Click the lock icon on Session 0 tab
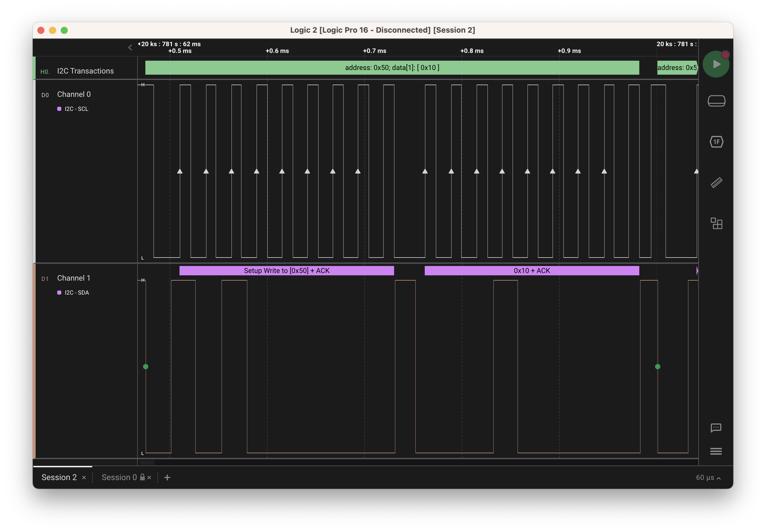The height and width of the screenshot is (532, 766). 142,477
